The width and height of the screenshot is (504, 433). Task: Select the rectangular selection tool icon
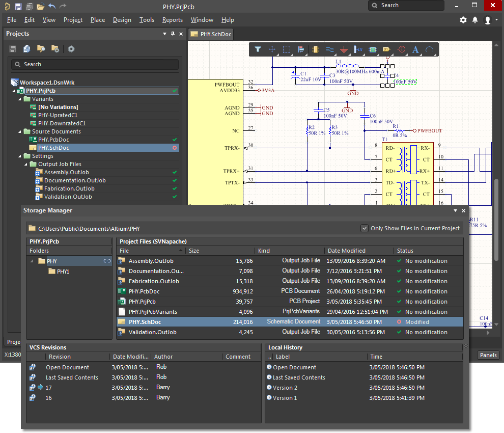(x=287, y=49)
